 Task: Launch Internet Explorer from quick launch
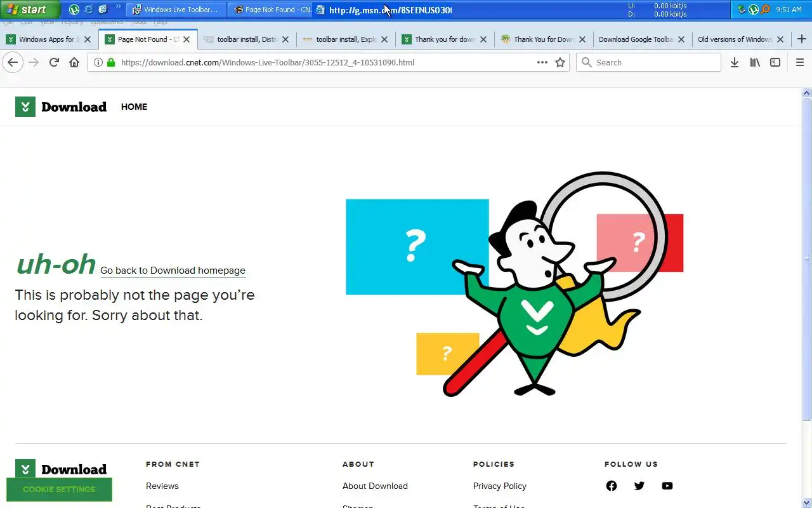[x=88, y=10]
